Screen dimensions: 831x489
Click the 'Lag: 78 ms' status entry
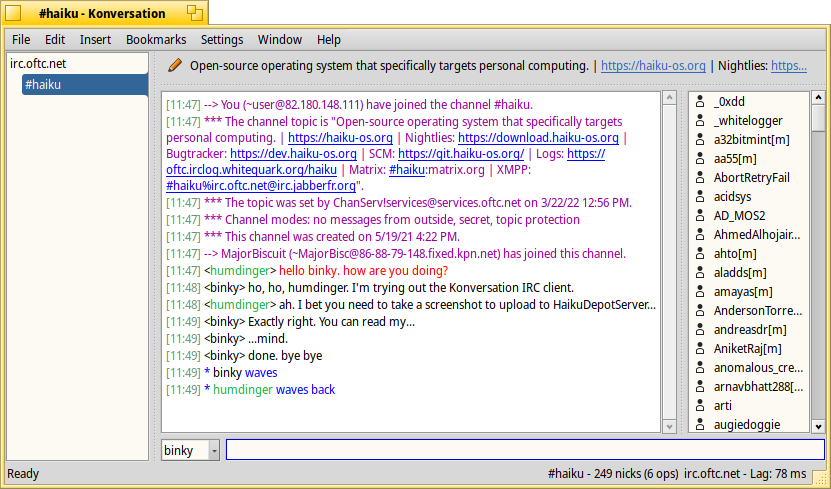[x=777, y=474]
